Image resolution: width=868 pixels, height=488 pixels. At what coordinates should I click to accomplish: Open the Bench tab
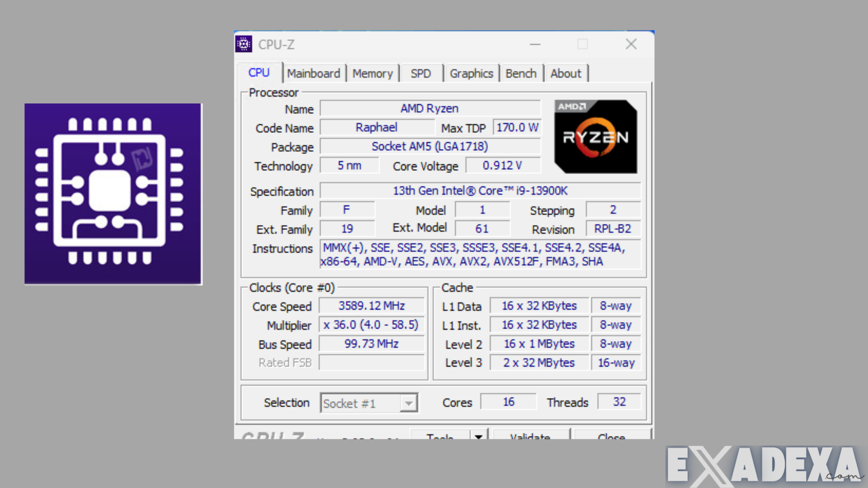(x=522, y=73)
